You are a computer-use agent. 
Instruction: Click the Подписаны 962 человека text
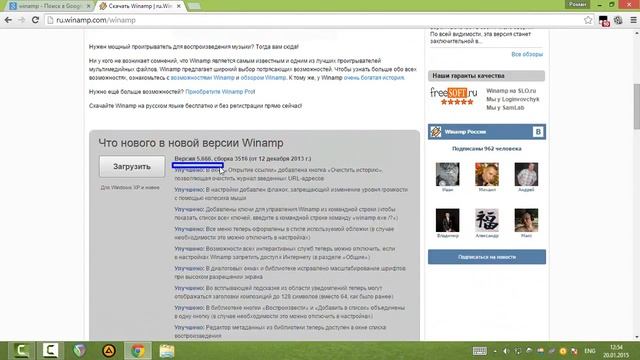(x=487, y=149)
